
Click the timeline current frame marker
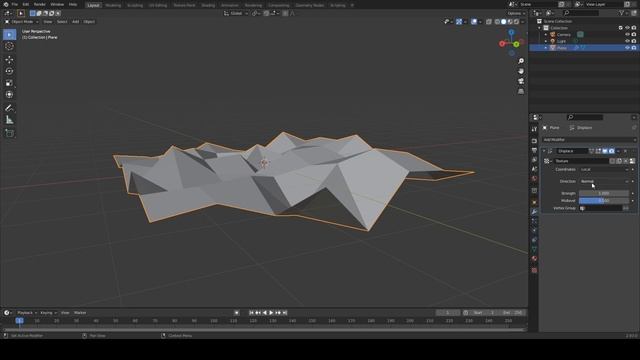(19, 321)
